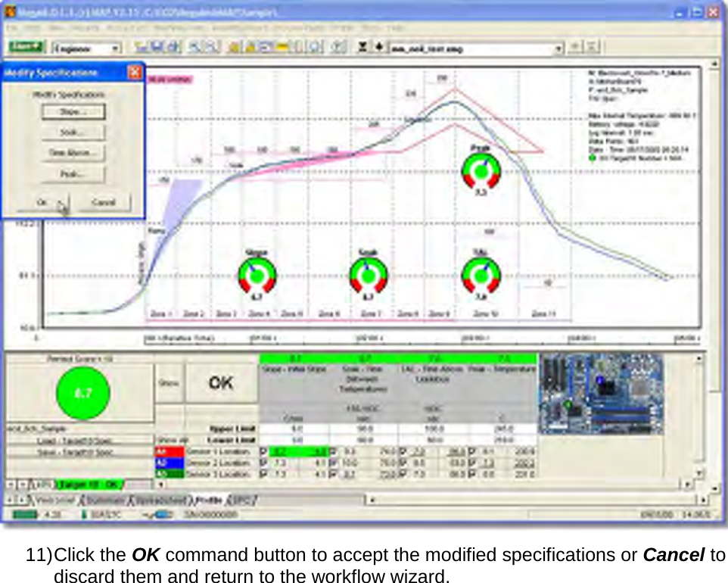Click the motherboard product thumbnail image
The height and width of the screenshot is (583, 728).
[601, 394]
